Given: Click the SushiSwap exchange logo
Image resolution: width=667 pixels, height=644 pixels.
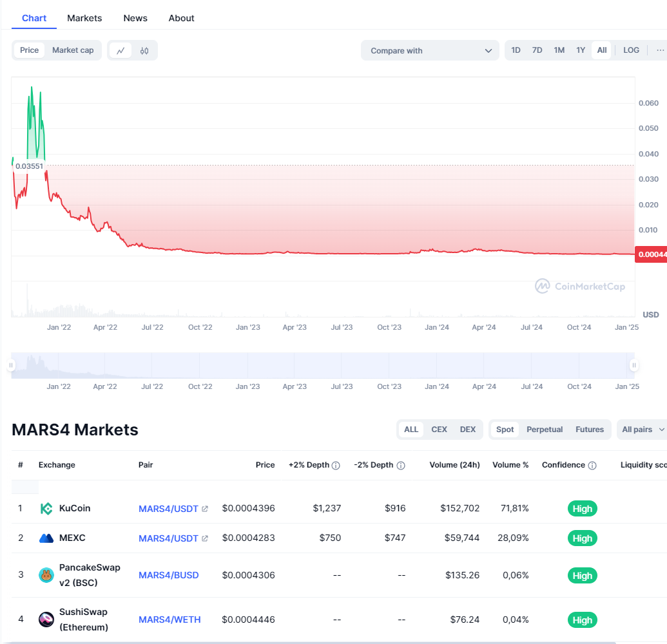Looking at the screenshot, I should click(x=46, y=620).
